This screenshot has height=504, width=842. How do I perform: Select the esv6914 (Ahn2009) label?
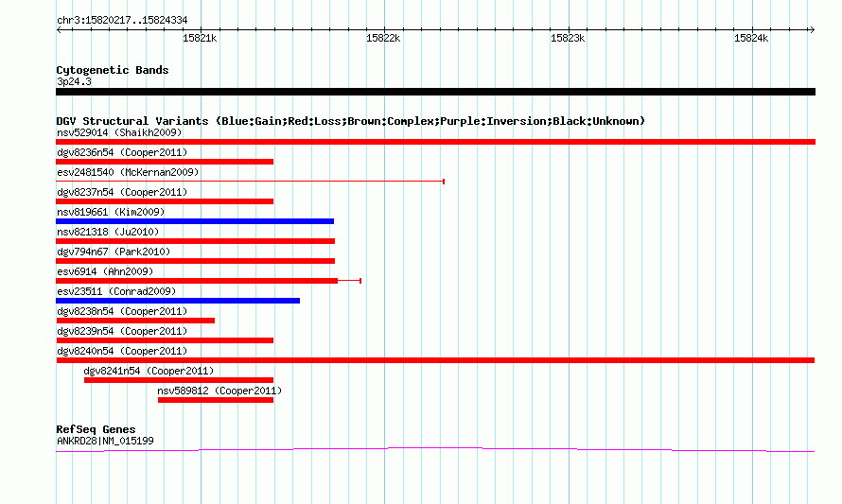tap(105, 271)
